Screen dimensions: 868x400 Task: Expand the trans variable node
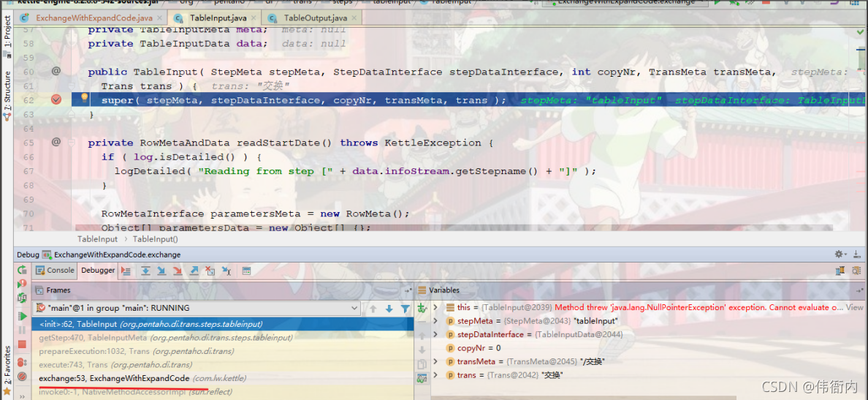[435, 376]
